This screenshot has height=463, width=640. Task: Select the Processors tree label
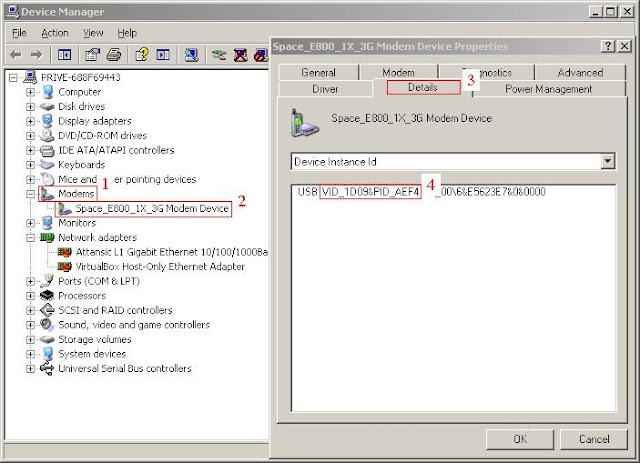(82, 296)
